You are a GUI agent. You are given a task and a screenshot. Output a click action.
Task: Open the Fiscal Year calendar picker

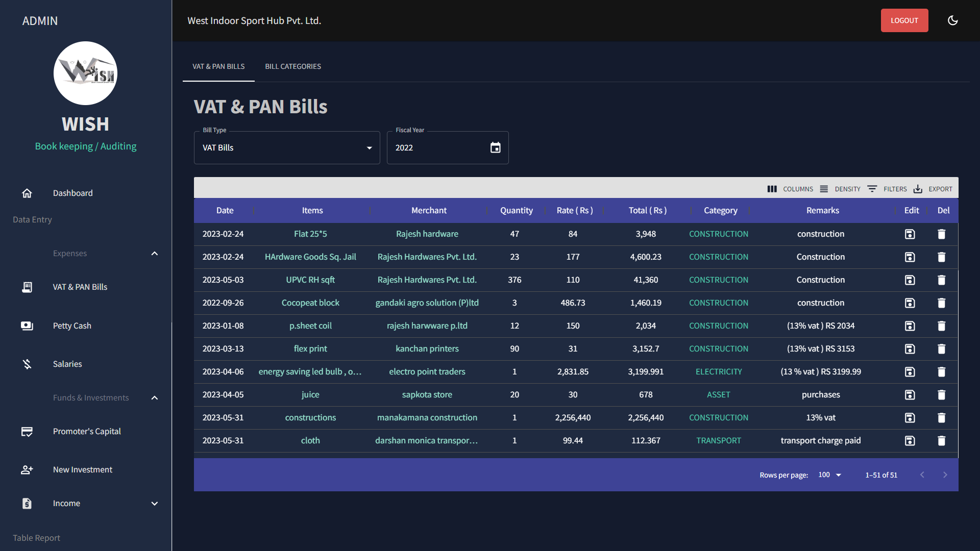click(495, 148)
